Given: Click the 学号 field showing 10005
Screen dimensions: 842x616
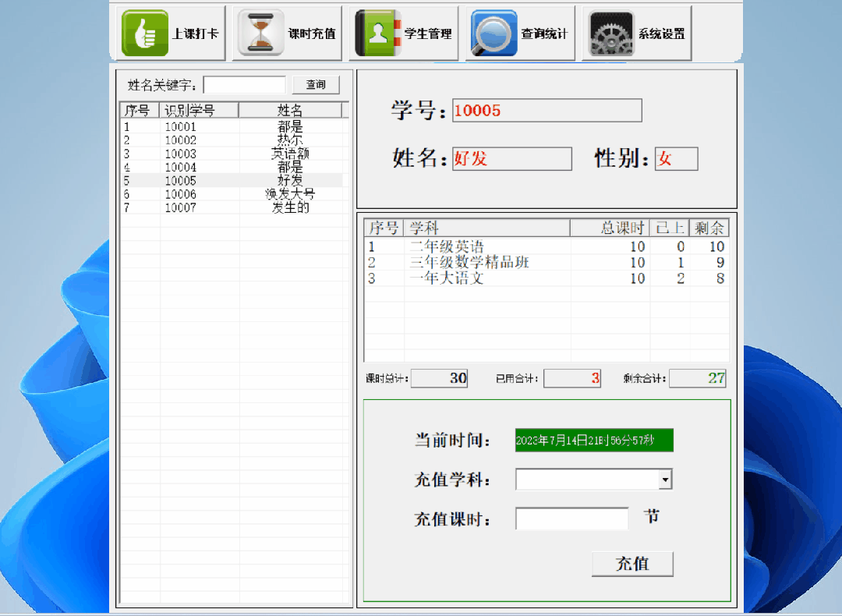Looking at the screenshot, I should 547,110.
